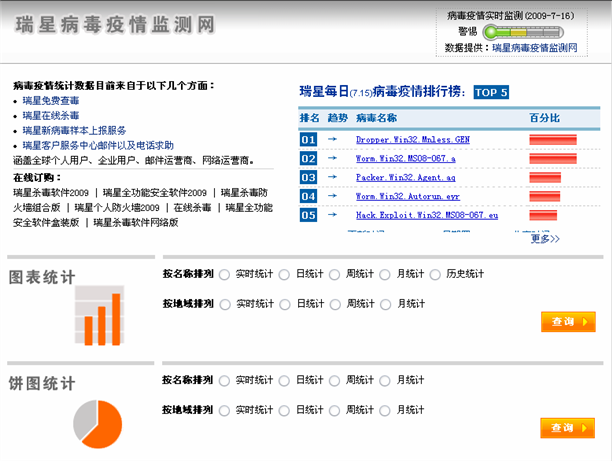Select 历史统计 radio in chart statistics

click(435, 274)
